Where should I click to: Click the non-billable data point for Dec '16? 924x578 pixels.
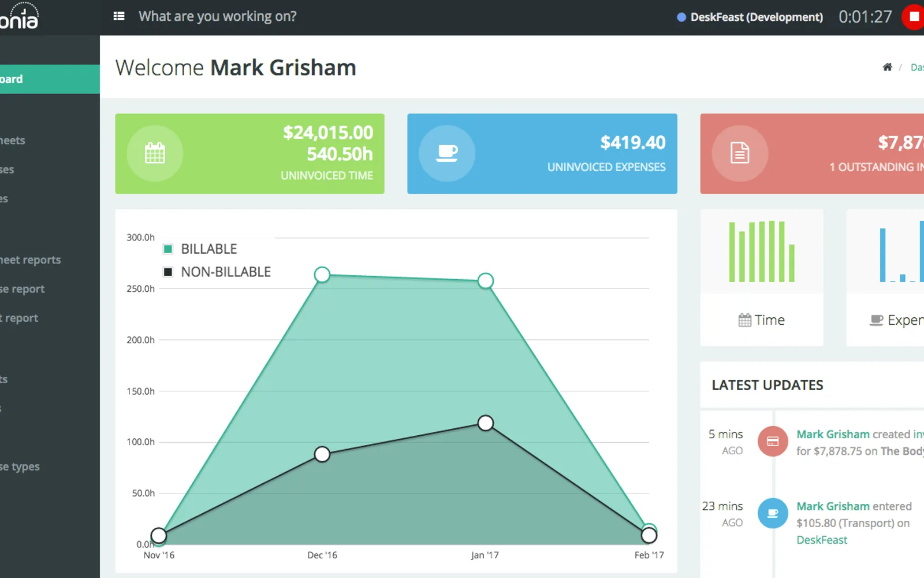[x=322, y=454]
